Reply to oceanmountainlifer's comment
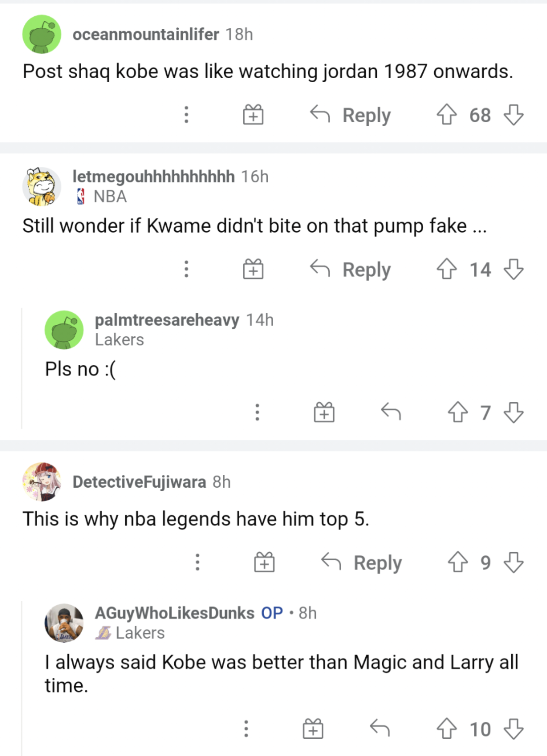Image resolution: width=547 pixels, height=756 pixels. click(351, 115)
